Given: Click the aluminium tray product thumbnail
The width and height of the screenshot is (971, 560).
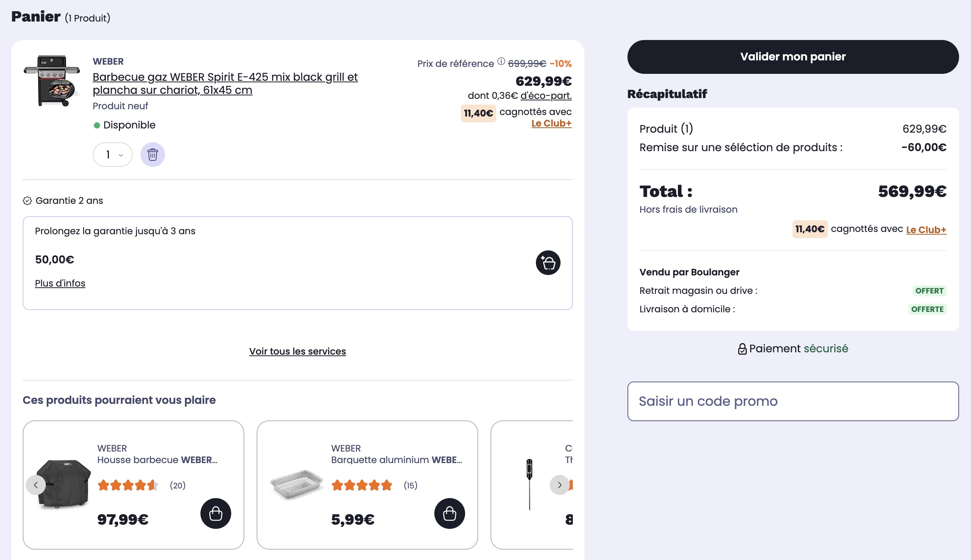Looking at the screenshot, I should click(x=297, y=484).
